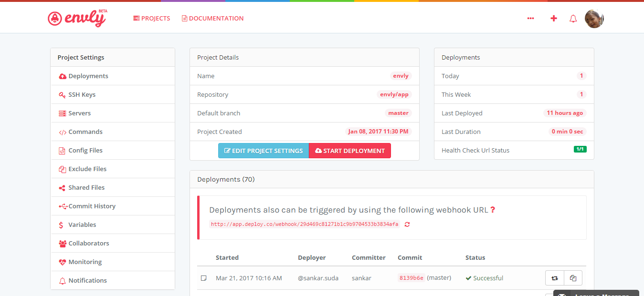Image resolution: width=644 pixels, height=296 pixels.
Task: Open the user avatar profile menu
Action: [x=594, y=19]
